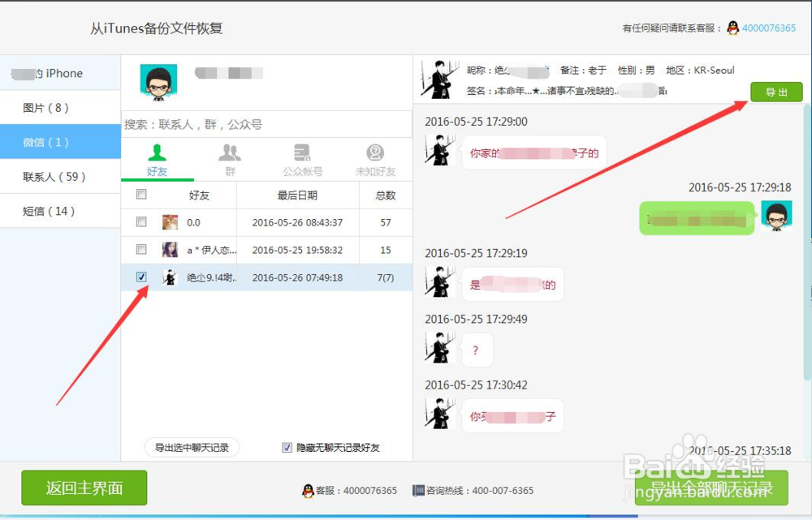This screenshot has height=520, width=812.
Task: Disable 隐藏无聊天记录好友 option
Action: click(x=287, y=447)
